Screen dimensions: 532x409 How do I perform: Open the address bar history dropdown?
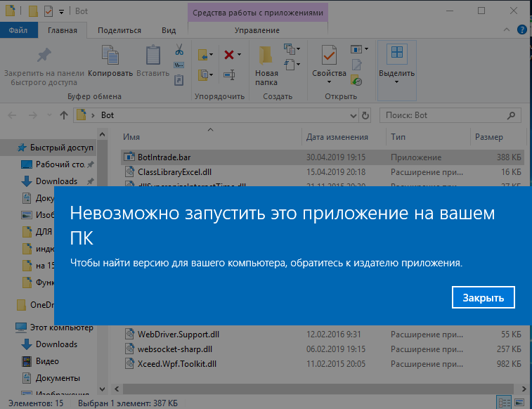(x=353, y=116)
